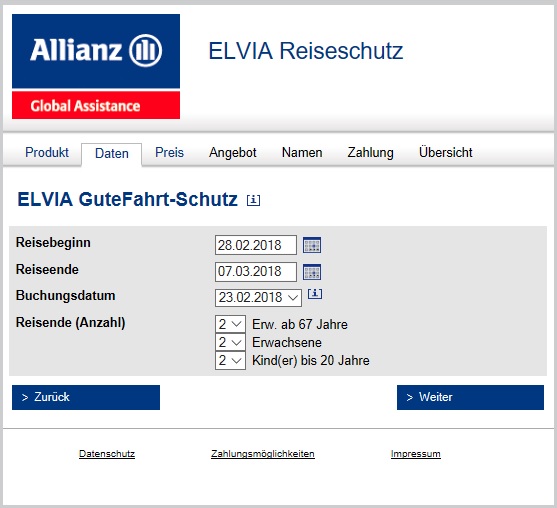Open the Datenschutz link

(107, 454)
